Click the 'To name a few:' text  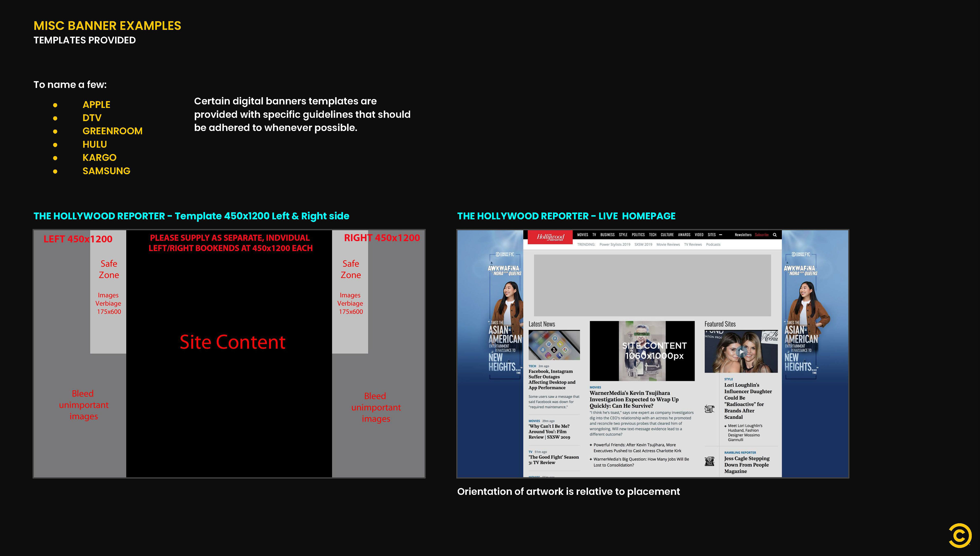(x=70, y=84)
